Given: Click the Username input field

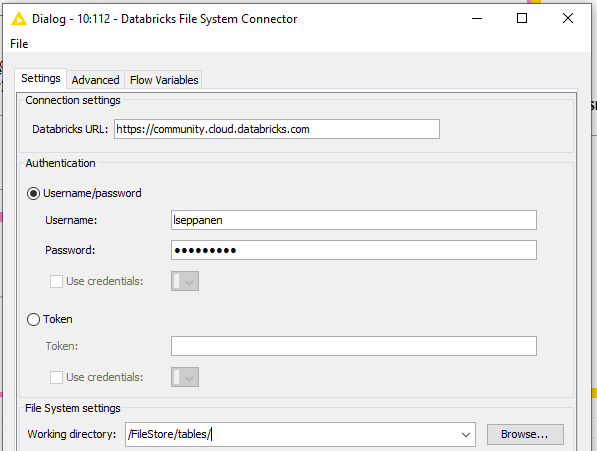Looking at the screenshot, I should pyautogui.click(x=354, y=220).
